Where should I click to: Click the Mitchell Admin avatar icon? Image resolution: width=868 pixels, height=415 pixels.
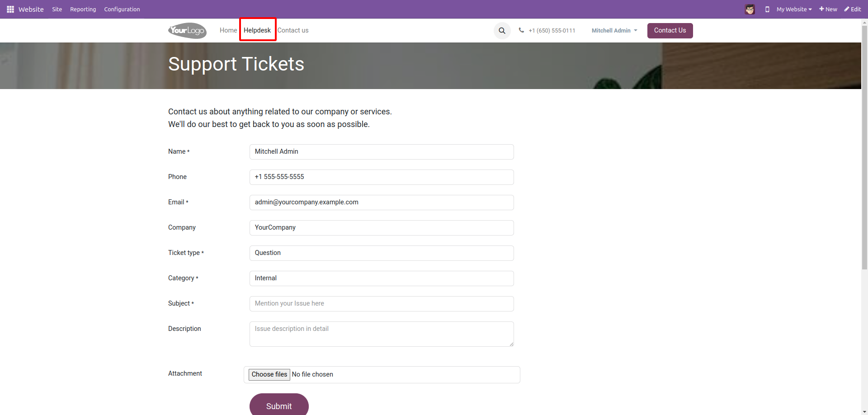coord(750,9)
